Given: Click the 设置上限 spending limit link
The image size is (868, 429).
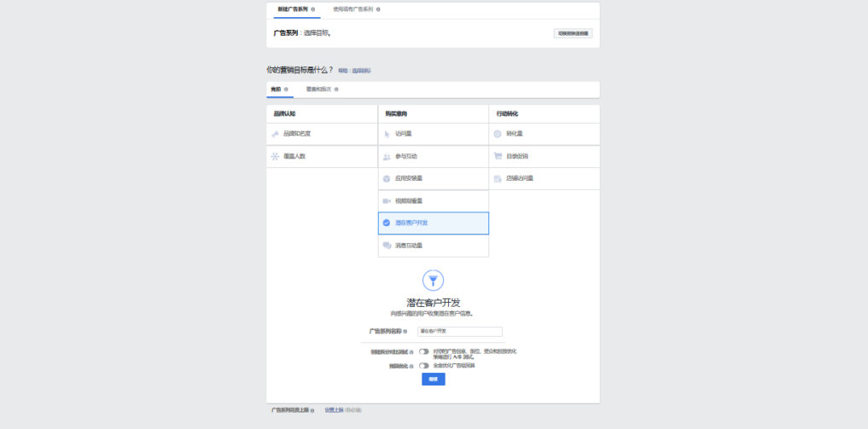Looking at the screenshot, I should 334,410.
